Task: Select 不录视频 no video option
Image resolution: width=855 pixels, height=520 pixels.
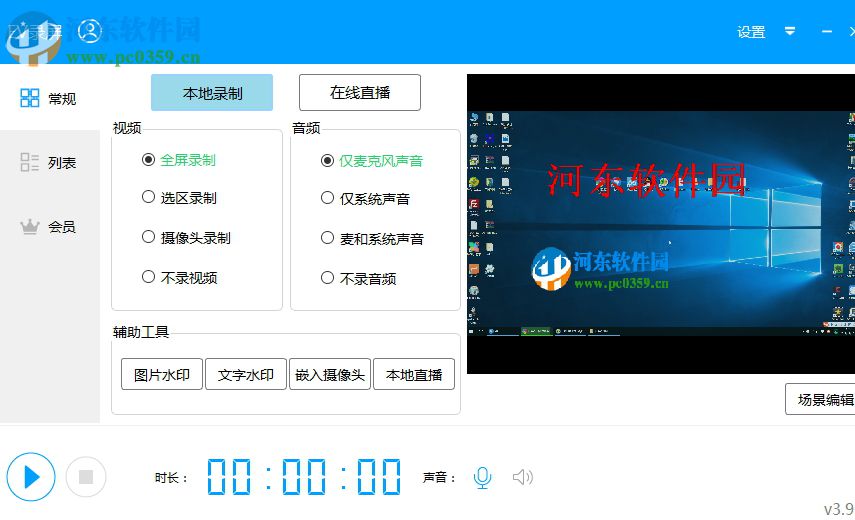Action: click(179, 277)
